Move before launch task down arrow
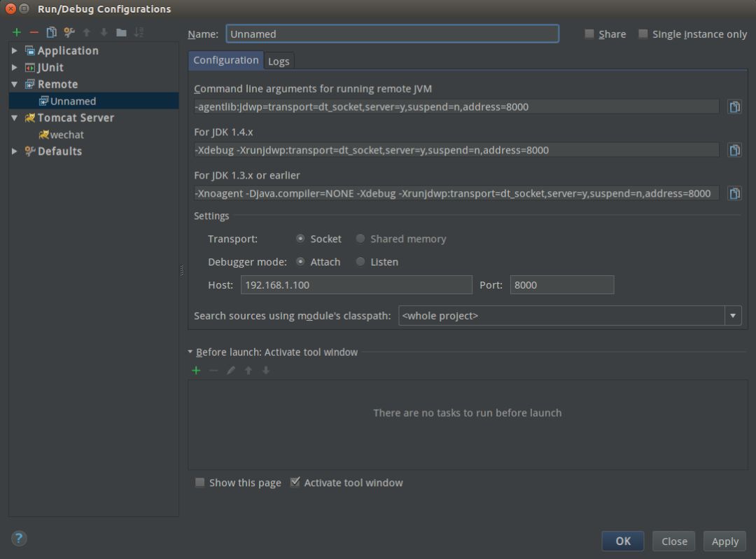The image size is (756, 559). click(x=266, y=371)
